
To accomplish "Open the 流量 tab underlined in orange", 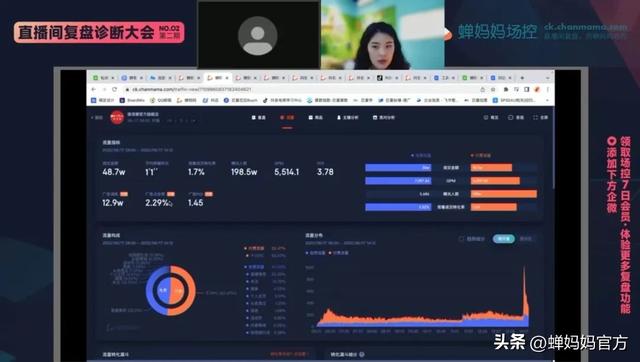I will pyautogui.click(x=287, y=118).
